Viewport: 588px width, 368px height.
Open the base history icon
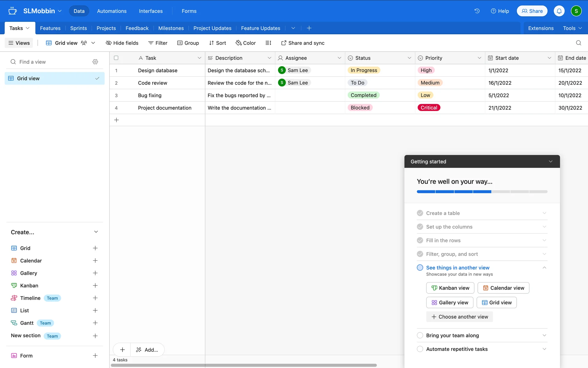(x=477, y=11)
